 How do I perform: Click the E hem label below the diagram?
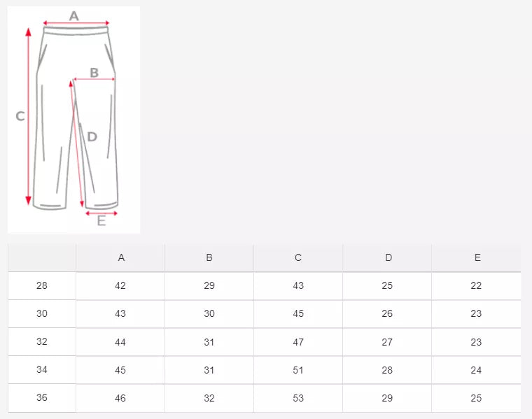pos(101,221)
